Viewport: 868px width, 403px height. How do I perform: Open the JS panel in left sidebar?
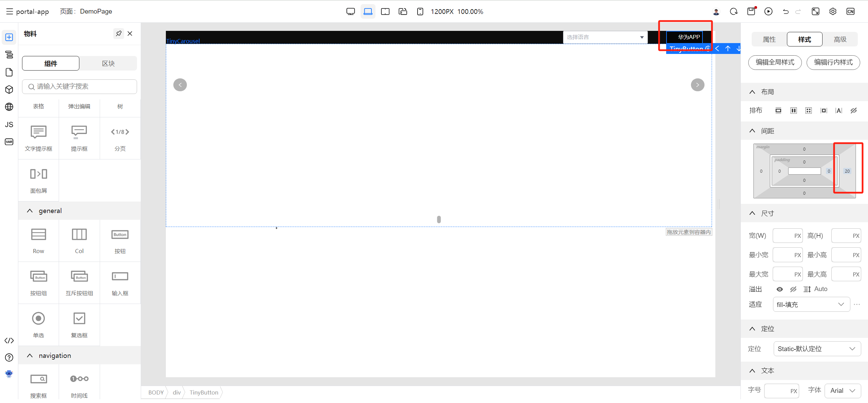point(9,124)
